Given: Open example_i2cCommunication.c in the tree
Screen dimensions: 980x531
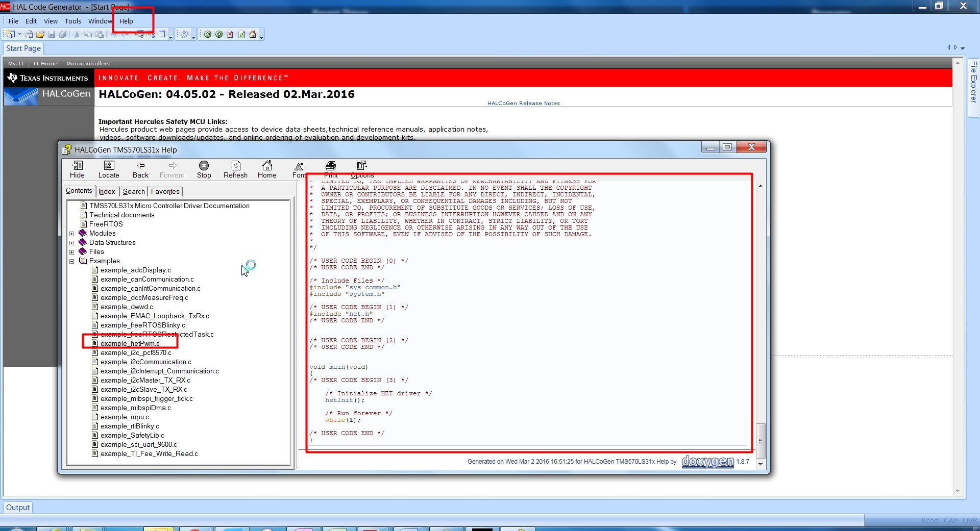Looking at the screenshot, I should coord(142,362).
